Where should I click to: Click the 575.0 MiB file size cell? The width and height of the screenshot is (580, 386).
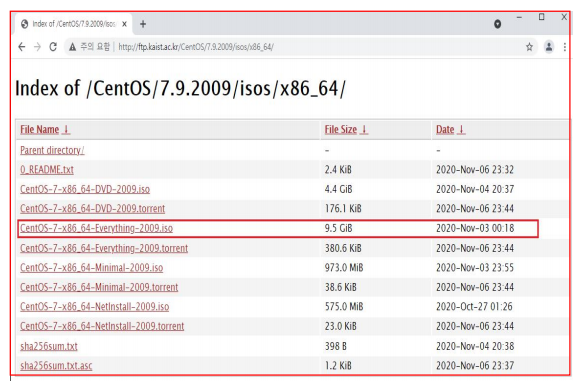[x=344, y=307]
